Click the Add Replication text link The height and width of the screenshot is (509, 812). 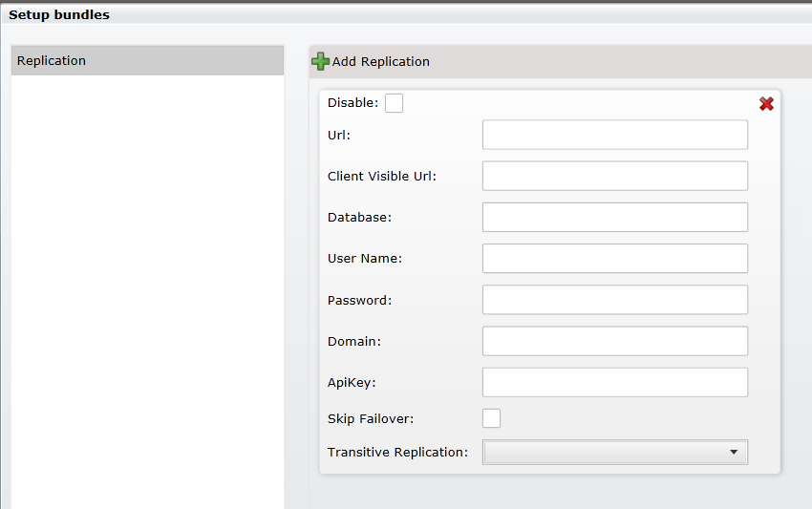(380, 62)
